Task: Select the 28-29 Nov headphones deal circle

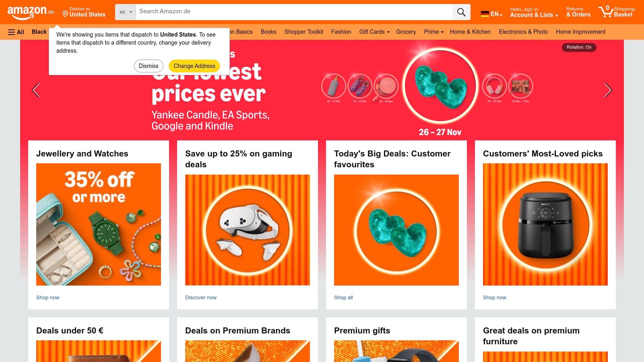Action: [494, 86]
